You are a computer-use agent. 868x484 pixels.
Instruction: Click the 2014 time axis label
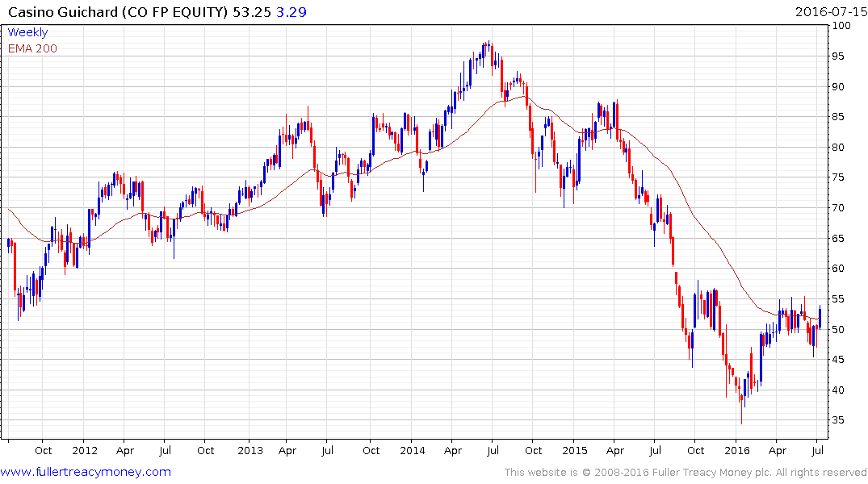click(413, 450)
